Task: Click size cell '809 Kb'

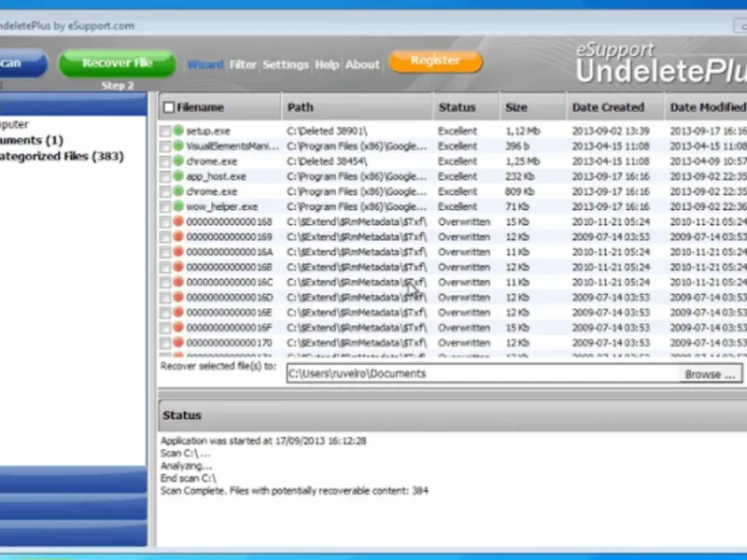Action: pos(519,192)
